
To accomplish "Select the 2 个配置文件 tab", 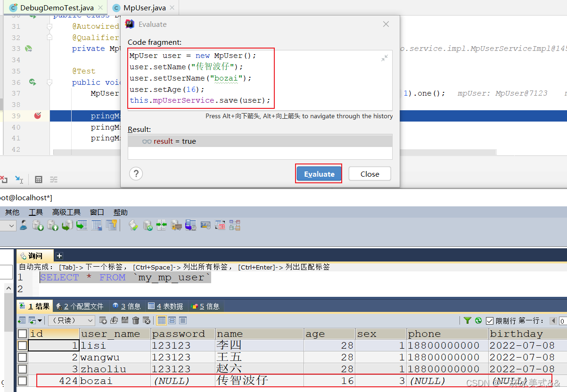I will (x=80, y=306).
